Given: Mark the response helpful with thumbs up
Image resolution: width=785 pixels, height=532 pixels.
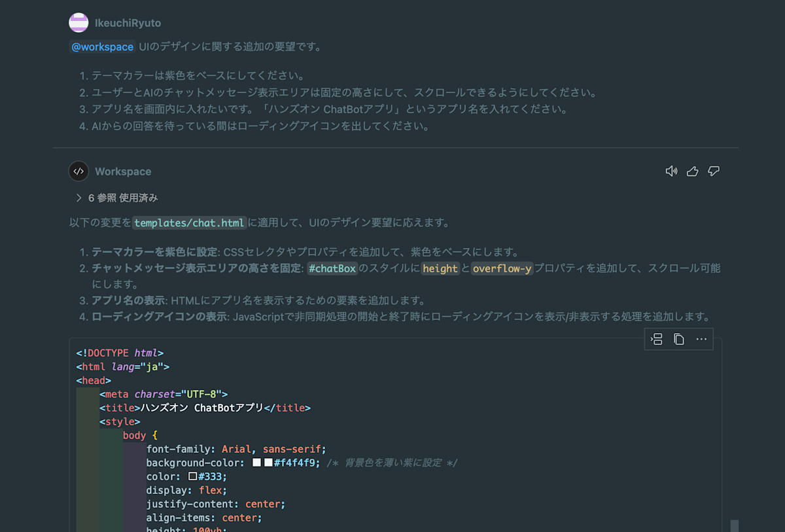Looking at the screenshot, I should click(x=693, y=171).
